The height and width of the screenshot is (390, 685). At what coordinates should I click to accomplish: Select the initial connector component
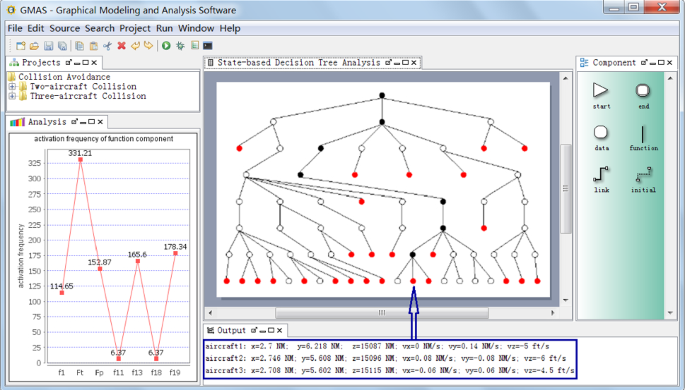643,174
